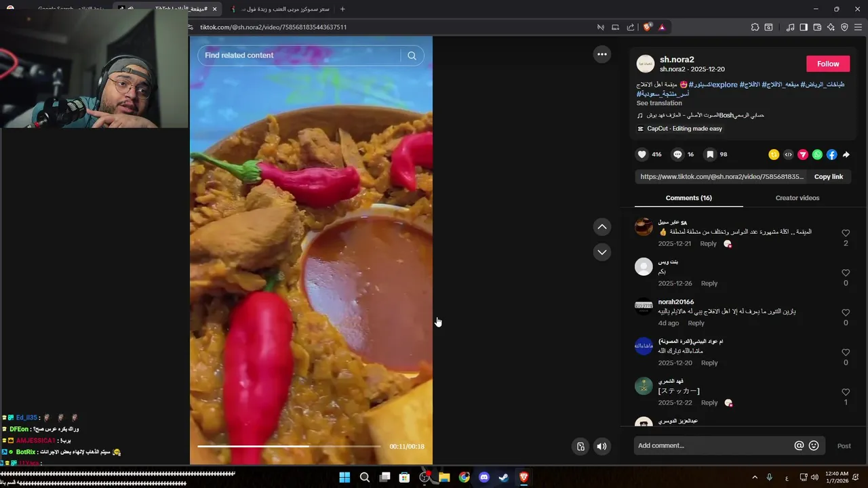
Task: Click the Brave Rewards triangle icon
Action: 662,27
